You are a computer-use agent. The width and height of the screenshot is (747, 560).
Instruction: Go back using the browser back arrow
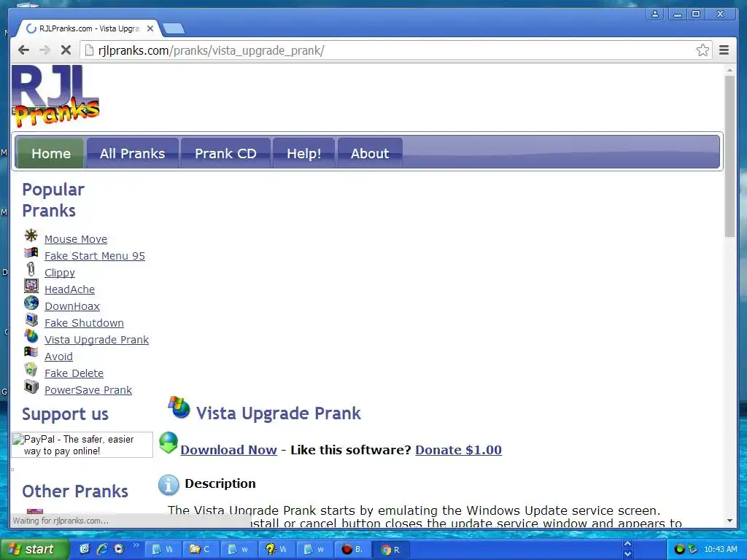pos(23,50)
